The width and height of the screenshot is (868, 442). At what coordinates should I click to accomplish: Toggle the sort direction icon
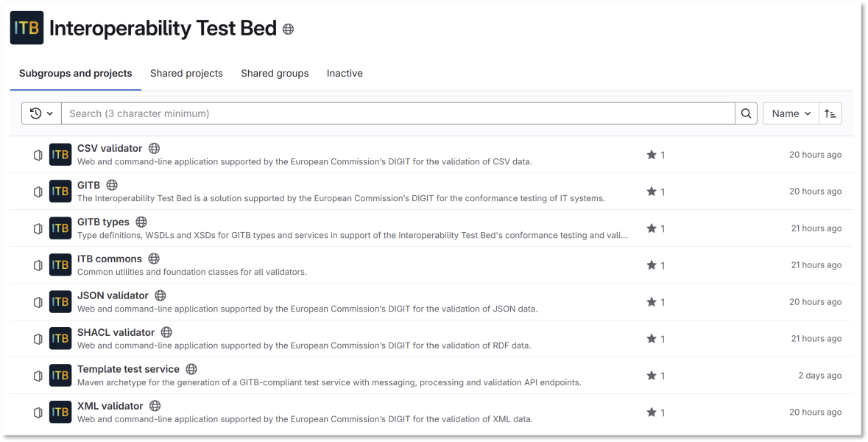click(830, 113)
